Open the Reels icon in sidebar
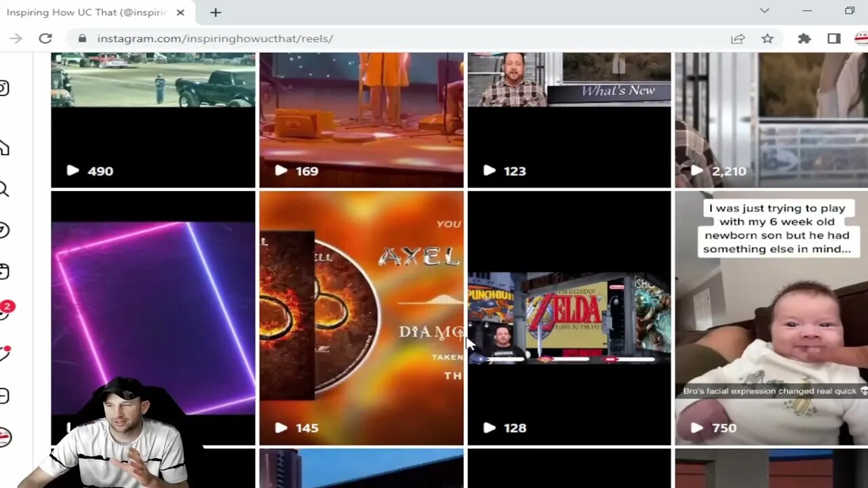 (x=3, y=272)
